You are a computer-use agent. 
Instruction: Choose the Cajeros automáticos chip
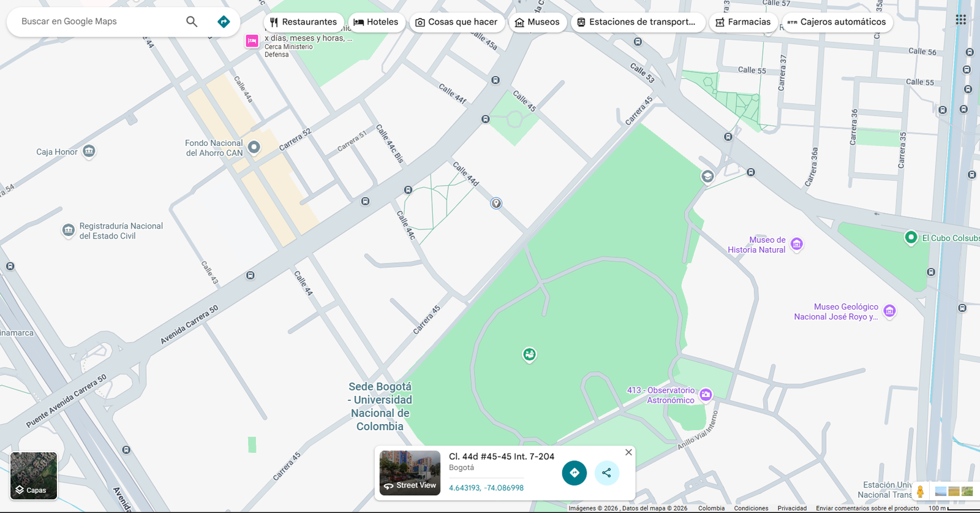[x=837, y=22]
